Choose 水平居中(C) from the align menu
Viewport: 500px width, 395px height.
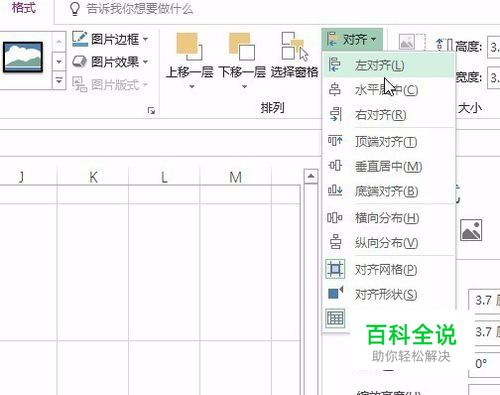pos(389,90)
